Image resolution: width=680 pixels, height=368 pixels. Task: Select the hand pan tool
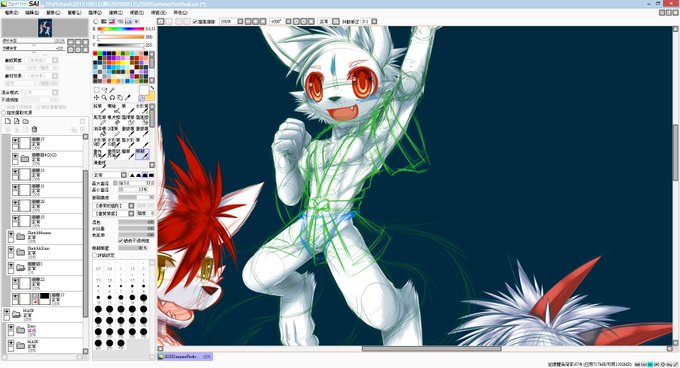[x=120, y=98]
